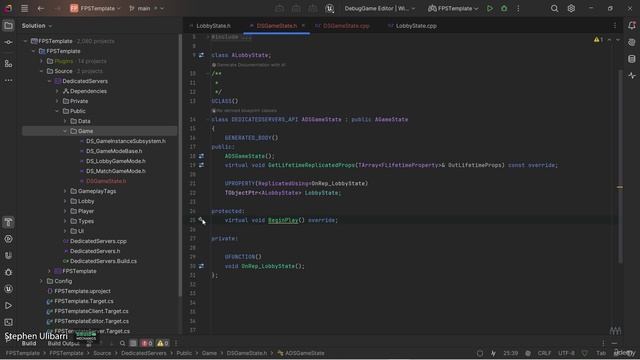Expand the GameplayTags folder
This screenshot has width=640, height=360.
[x=65, y=191]
